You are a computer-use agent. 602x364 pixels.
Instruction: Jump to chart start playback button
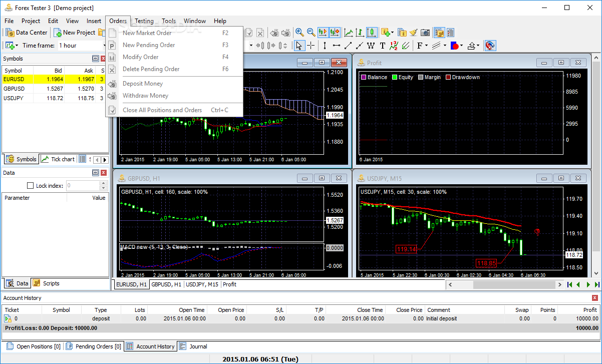click(569, 284)
